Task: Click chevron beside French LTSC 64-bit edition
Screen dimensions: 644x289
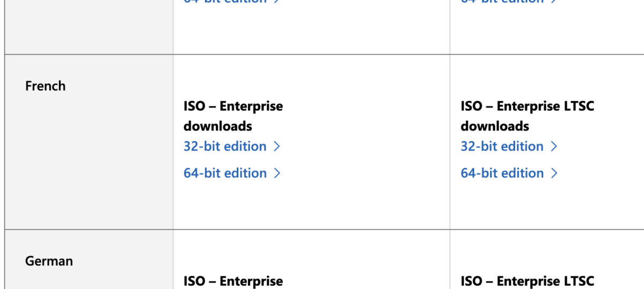Action: (554, 174)
